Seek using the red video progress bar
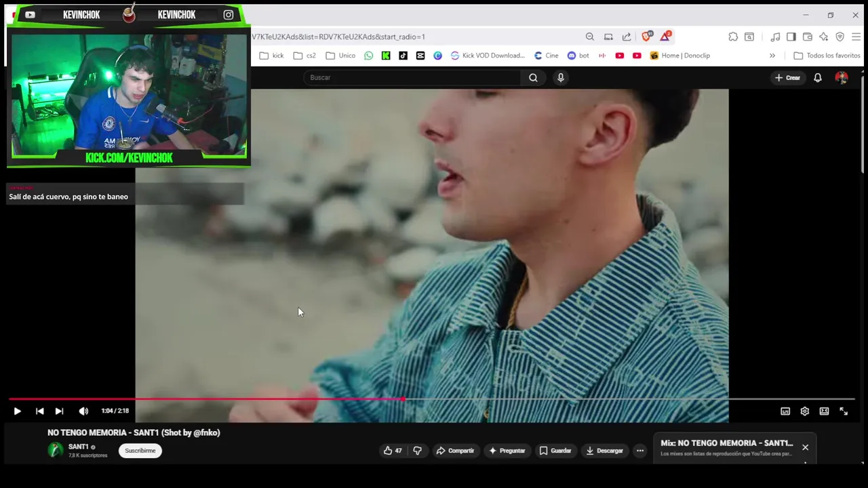868x488 pixels. (432, 399)
